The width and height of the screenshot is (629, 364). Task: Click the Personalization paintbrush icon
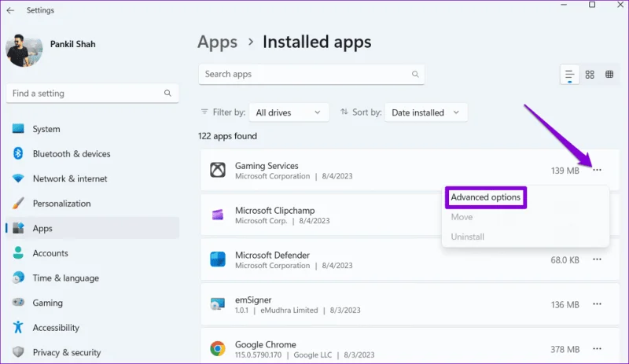click(18, 203)
